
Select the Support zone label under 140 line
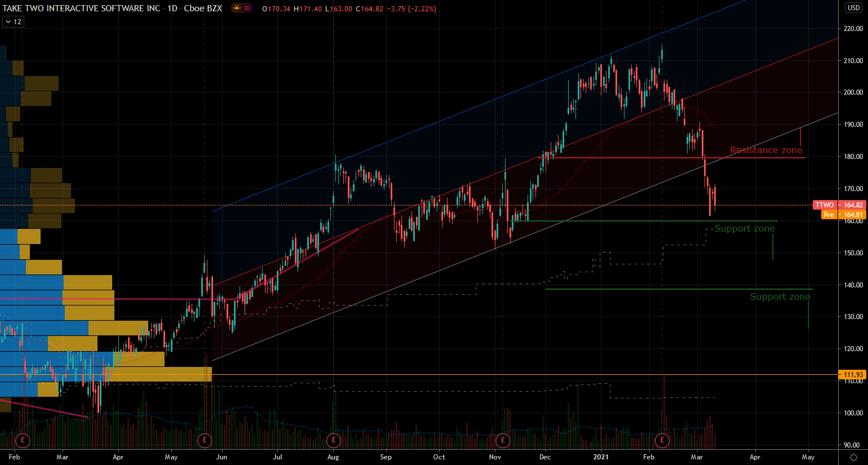click(x=780, y=296)
